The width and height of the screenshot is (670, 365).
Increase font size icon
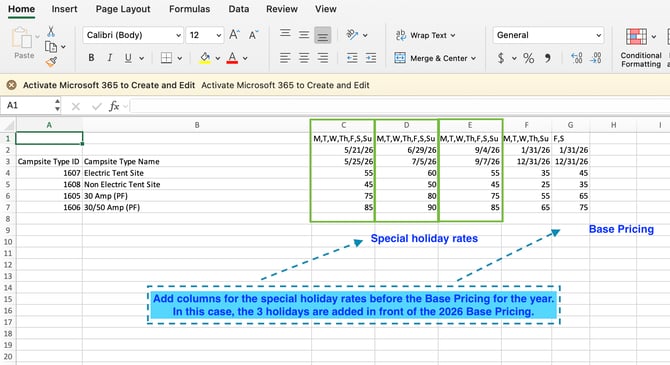(234, 35)
